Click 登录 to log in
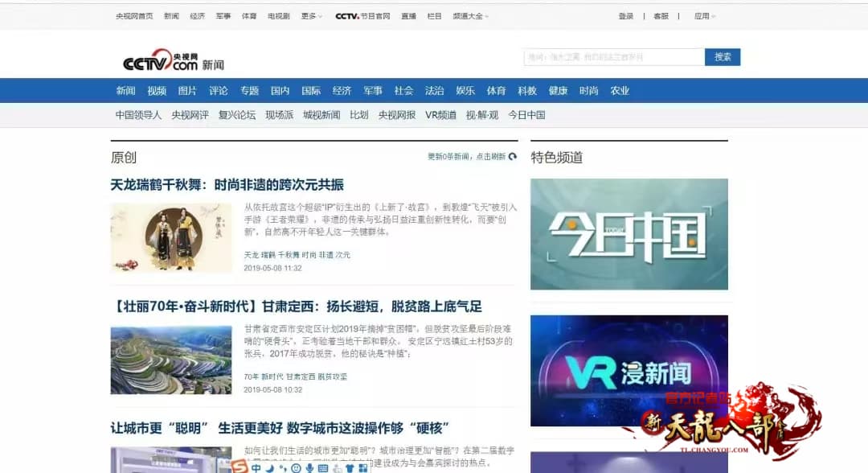Screen dimensions: 868x473 [x=625, y=16]
